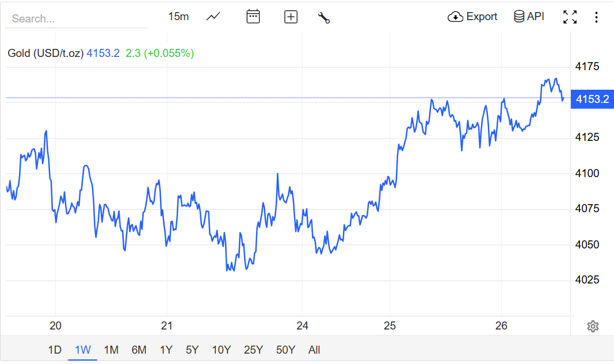Click date label 24 on x-axis
614x364 pixels.
(x=302, y=325)
